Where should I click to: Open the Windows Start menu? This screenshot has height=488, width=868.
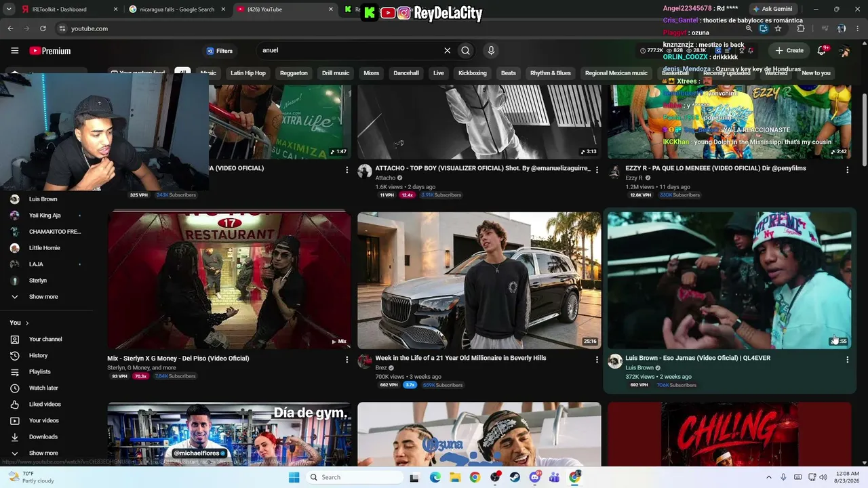pyautogui.click(x=294, y=477)
